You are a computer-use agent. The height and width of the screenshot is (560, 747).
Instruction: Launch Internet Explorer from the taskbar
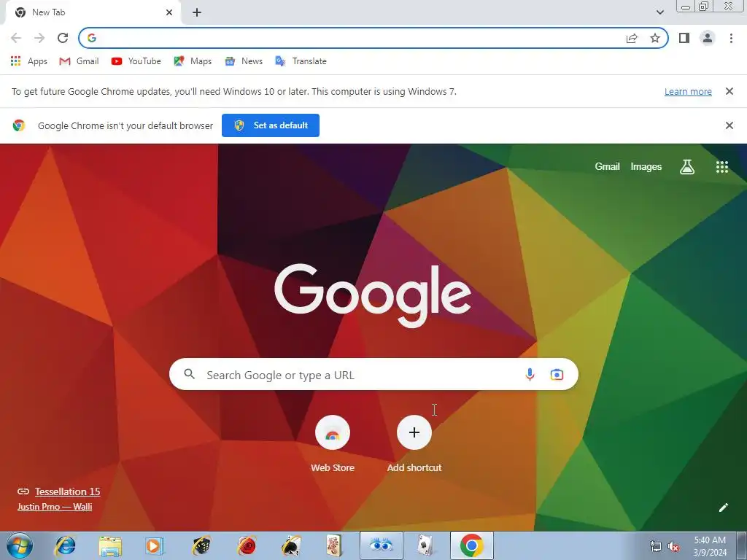coord(65,545)
